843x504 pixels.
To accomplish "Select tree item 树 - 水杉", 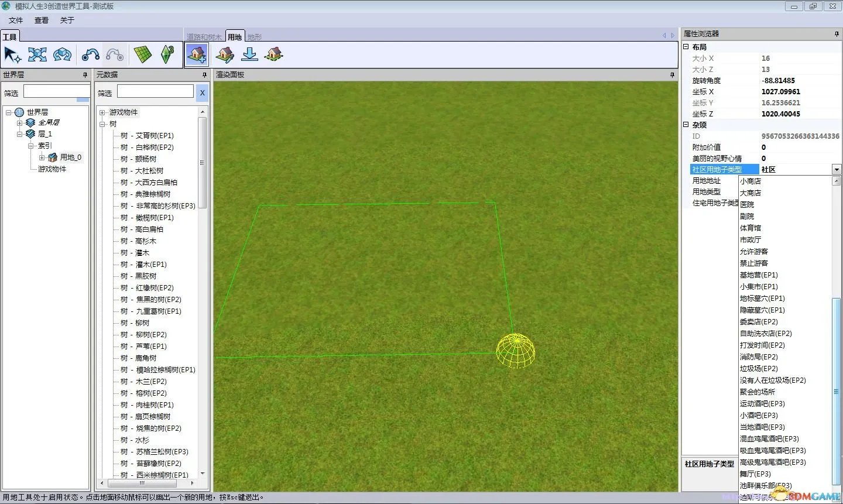I will click(x=135, y=440).
